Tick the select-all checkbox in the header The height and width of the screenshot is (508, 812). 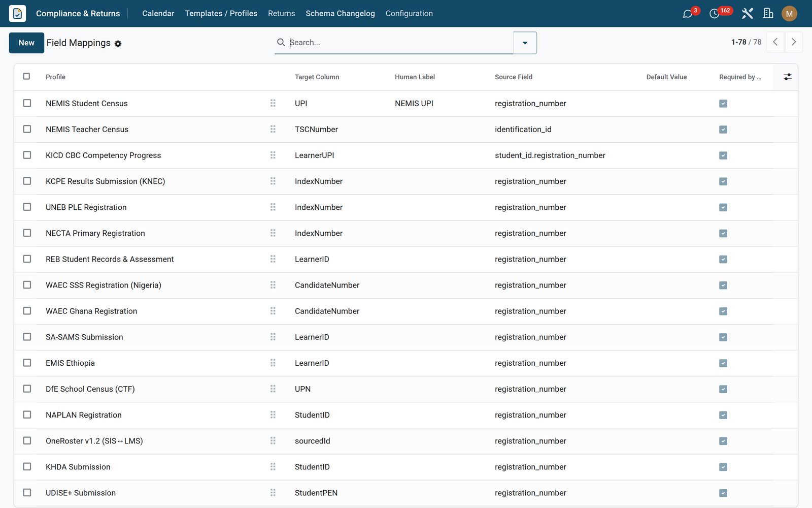(26, 76)
